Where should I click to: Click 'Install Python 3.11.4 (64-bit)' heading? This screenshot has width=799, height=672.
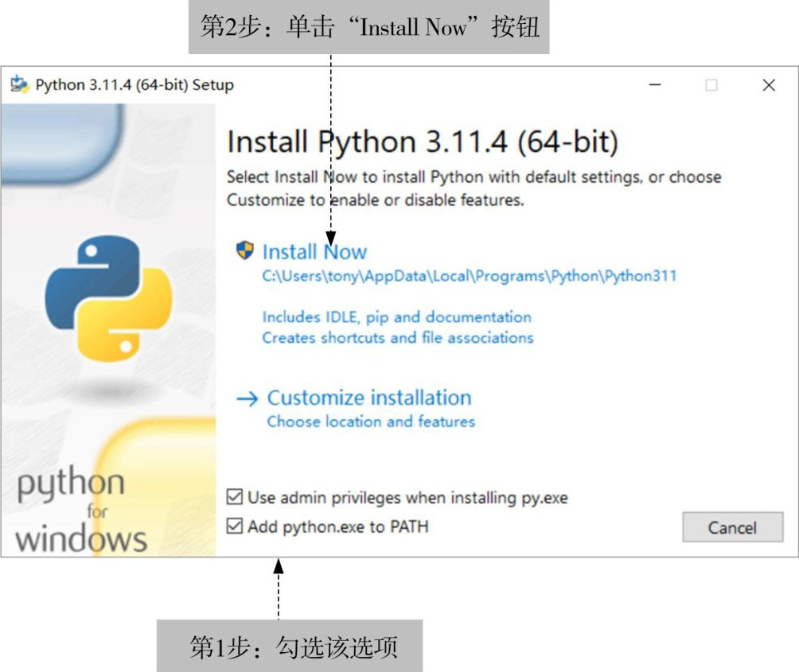pos(423,142)
